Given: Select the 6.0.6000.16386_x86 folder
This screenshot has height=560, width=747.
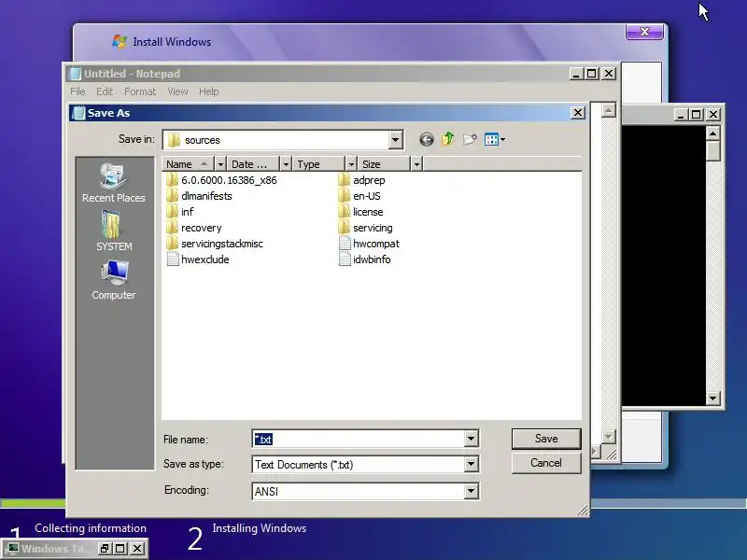Looking at the screenshot, I should 222,180.
